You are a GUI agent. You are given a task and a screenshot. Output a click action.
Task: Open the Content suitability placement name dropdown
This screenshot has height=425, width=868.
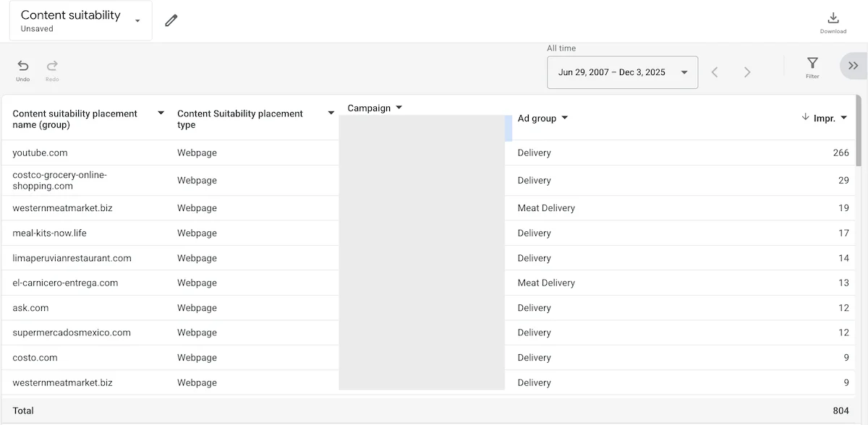pos(161,113)
